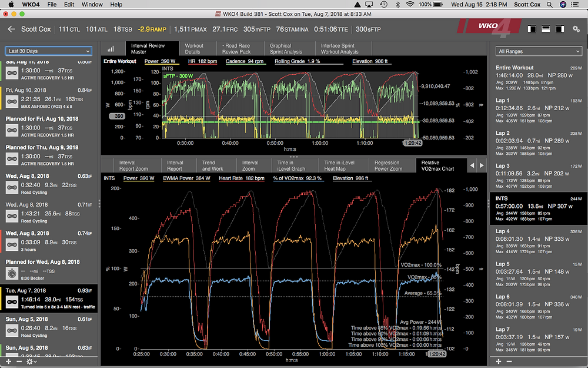588x368 pixels.
Task: Open the Last 30 Days date range dropdown
Action: tap(49, 51)
